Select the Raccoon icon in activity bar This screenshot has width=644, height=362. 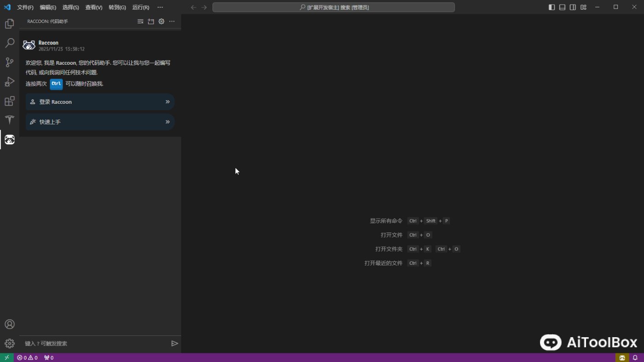point(9,140)
